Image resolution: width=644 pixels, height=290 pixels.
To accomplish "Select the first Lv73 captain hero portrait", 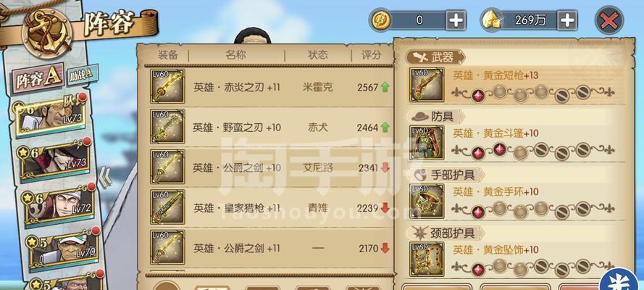I will 51,116.
